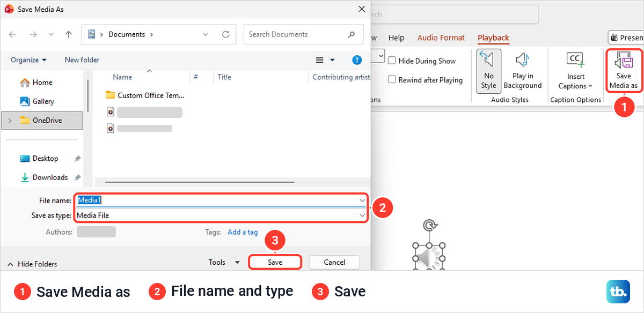Open the Tools dropdown
This screenshot has width=644, height=313.
point(224,262)
